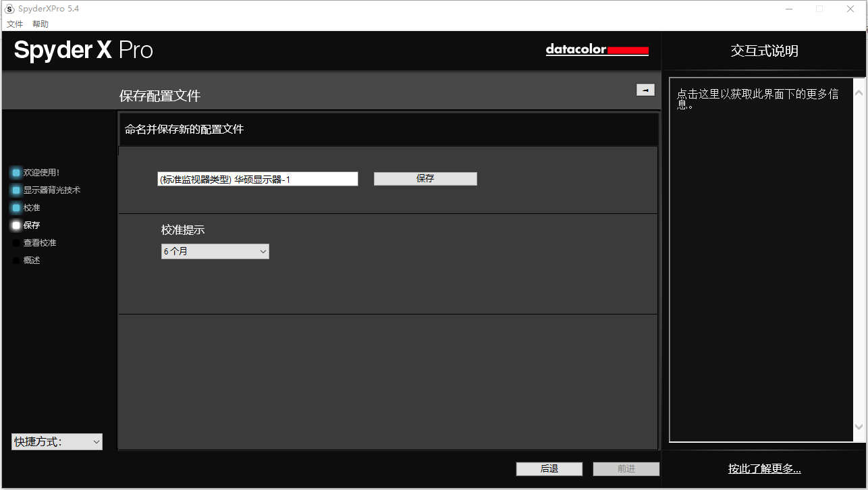Click the 后退 button

[549, 469]
